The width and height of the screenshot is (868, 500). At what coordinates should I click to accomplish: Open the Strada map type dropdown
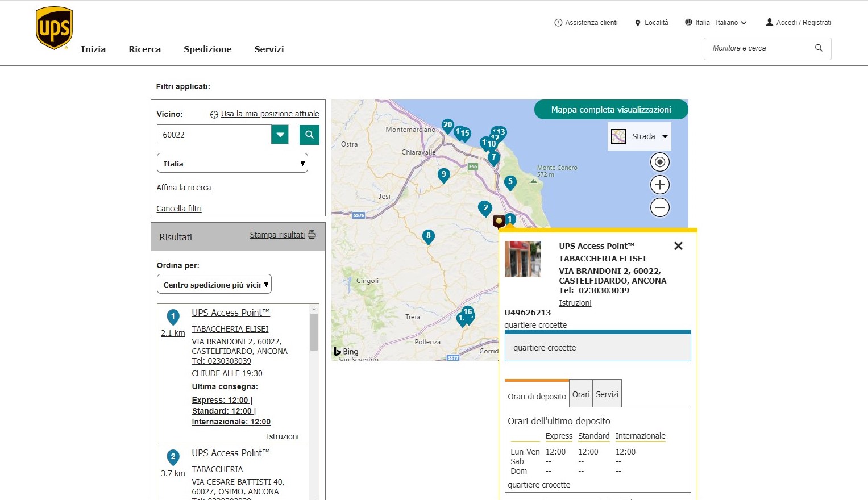(639, 136)
